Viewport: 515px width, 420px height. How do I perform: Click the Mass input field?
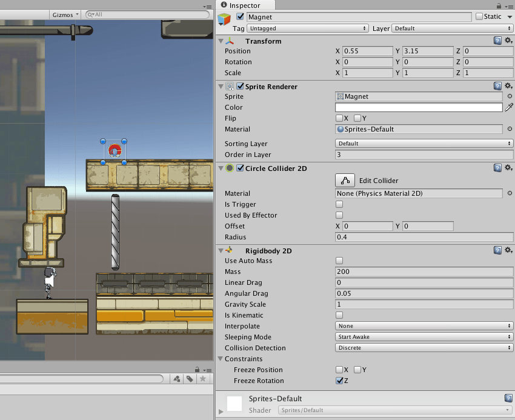[424, 272]
